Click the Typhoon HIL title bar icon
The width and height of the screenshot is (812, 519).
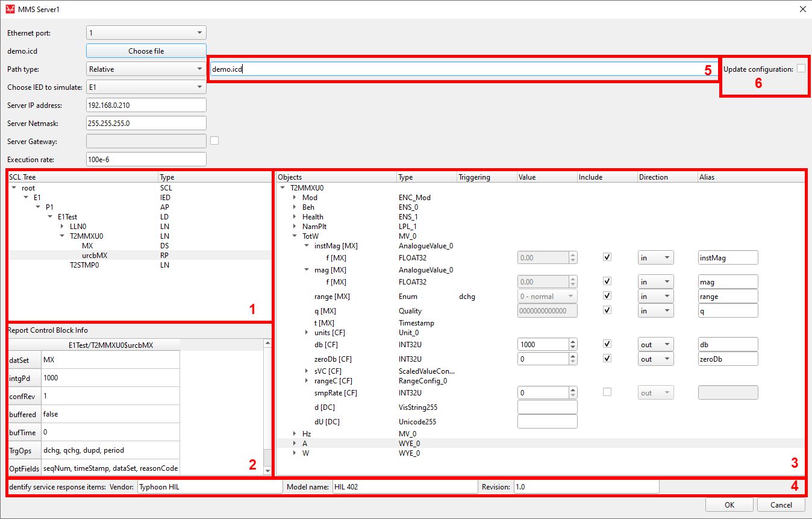pos(10,9)
